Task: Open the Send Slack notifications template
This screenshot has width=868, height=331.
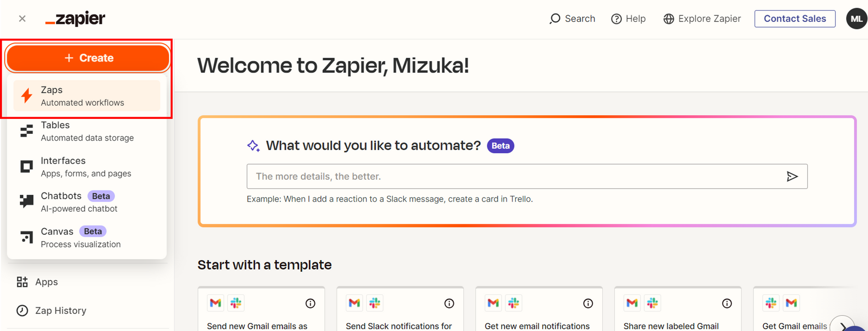Action: 399,326
